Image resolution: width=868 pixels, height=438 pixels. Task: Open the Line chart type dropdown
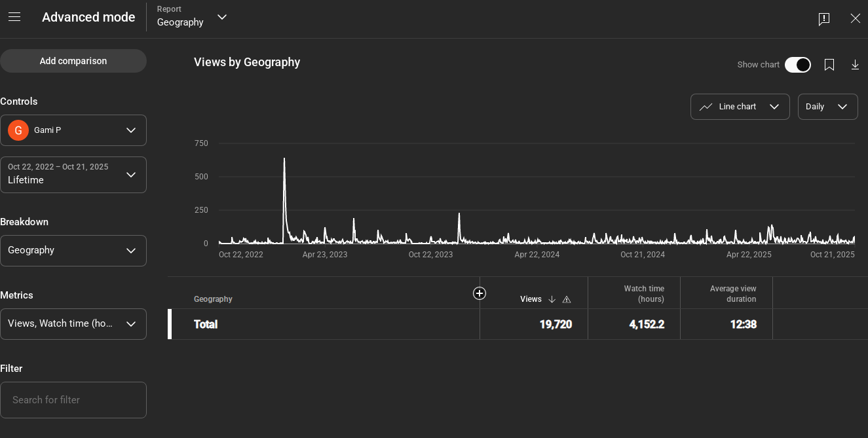tap(740, 107)
